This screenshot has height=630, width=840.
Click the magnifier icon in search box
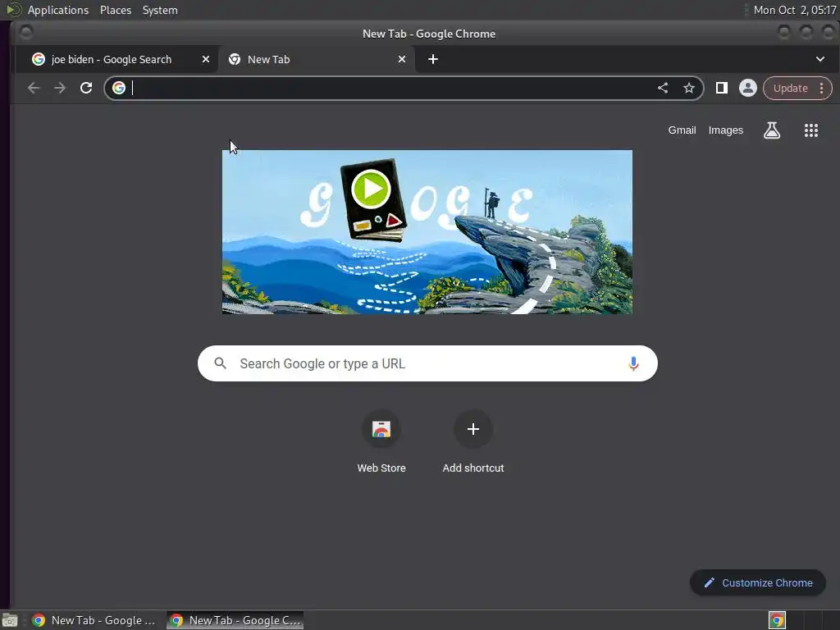[220, 363]
